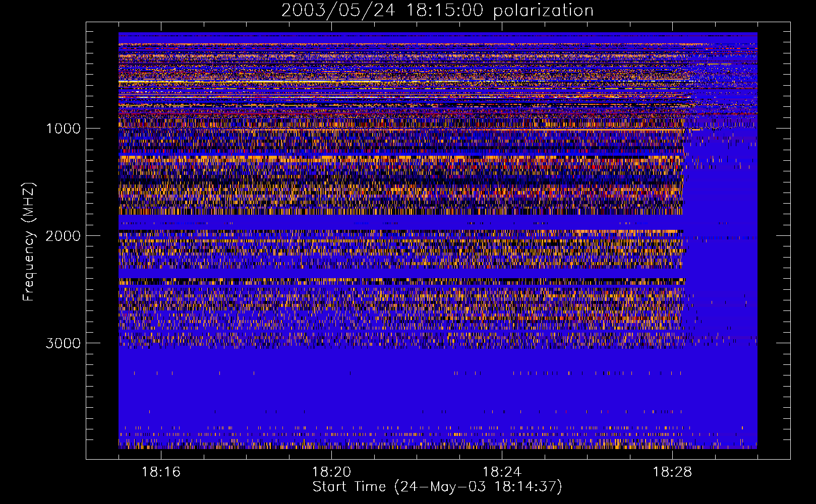Click the plot title "2003/05/24 18:15:00 polarization"
This screenshot has width=816, height=504.
pyautogui.click(x=437, y=11)
